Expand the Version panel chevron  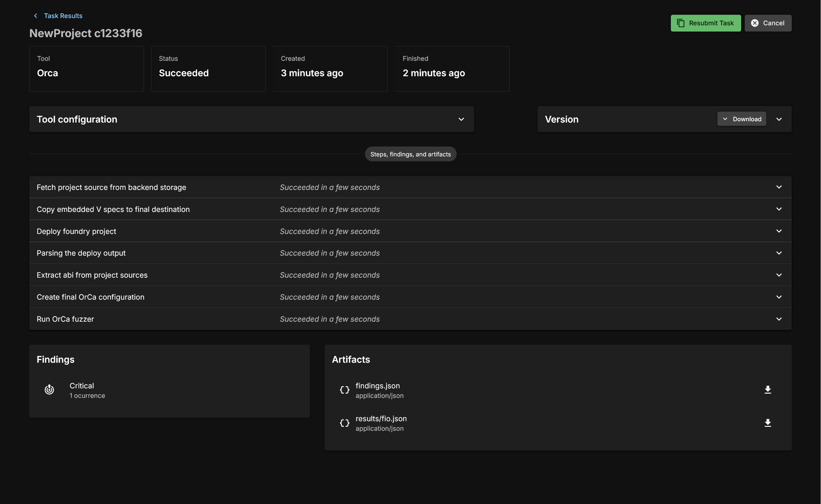pyautogui.click(x=779, y=119)
